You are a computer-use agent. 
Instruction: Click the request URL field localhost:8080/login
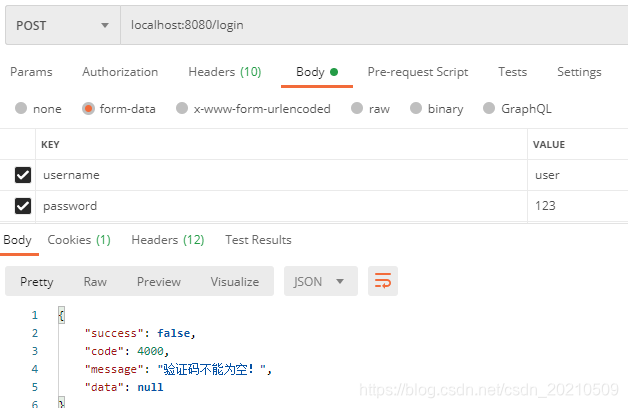click(374, 25)
